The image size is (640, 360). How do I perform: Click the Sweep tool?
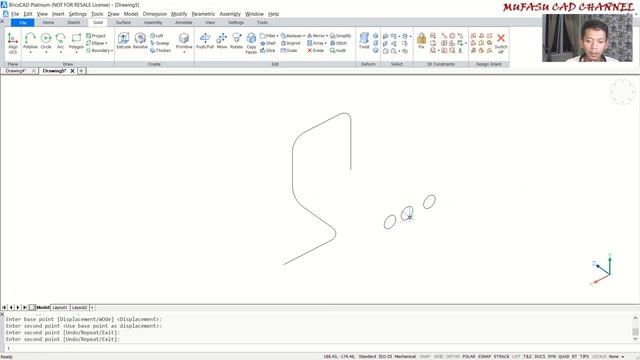click(160, 43)
